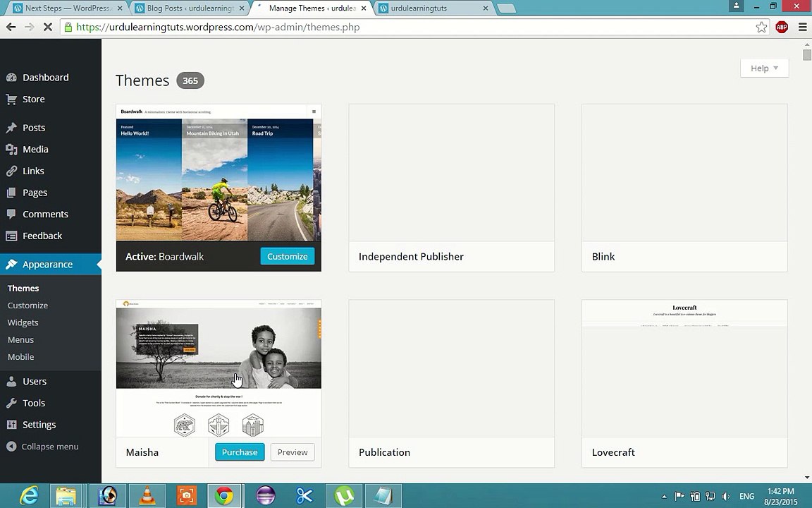Image resolution: width=812 pixels, height=508 pixels.
Task: Open Maisha theme screenshot thumbnail
Action: pos(219,368)
